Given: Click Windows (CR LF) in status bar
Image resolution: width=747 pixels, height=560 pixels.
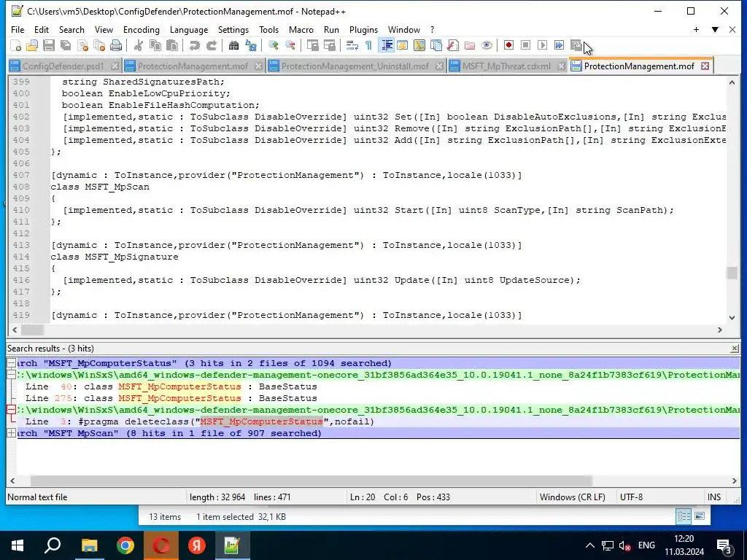Looking at the screenshot, I should pyautogui.click(x=572, y=497).
